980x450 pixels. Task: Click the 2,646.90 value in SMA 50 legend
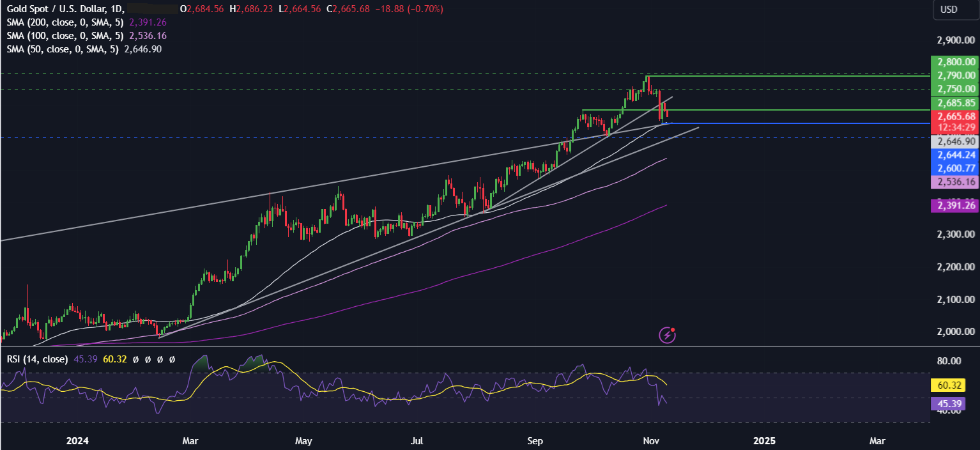point(142,49)
